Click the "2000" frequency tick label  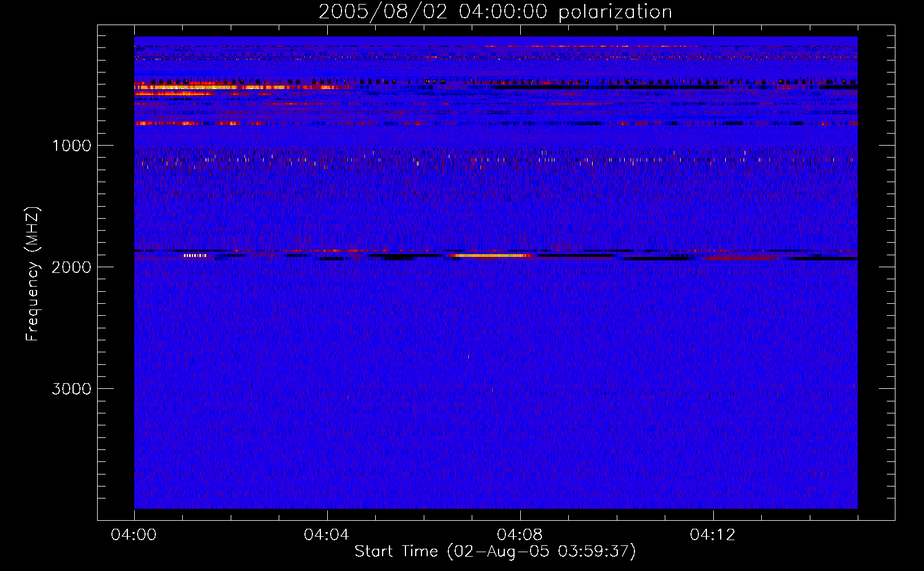tap(71, 267)
